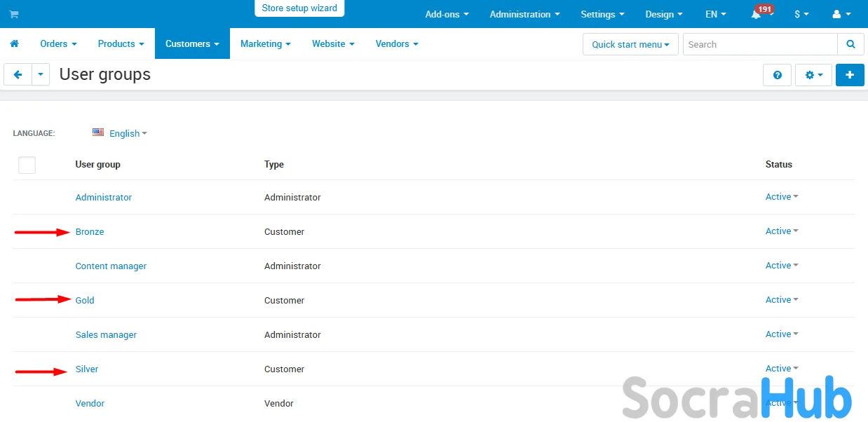This screenshot has width=868, height=422.
Task: Open the Marketing menu
Action: pos(265,43)
